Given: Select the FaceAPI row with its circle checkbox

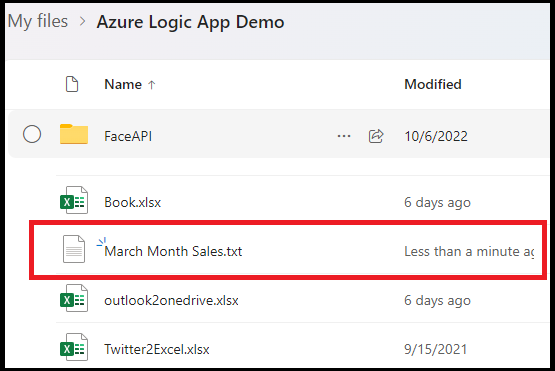Looking at the screenshot, I should click(32, 135).
